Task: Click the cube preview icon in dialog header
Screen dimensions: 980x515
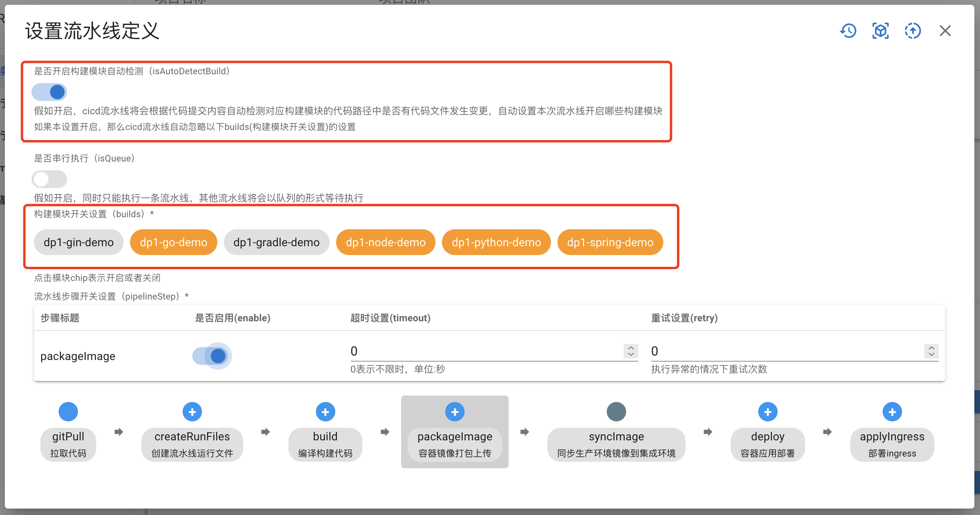Action: pos(881,31)
